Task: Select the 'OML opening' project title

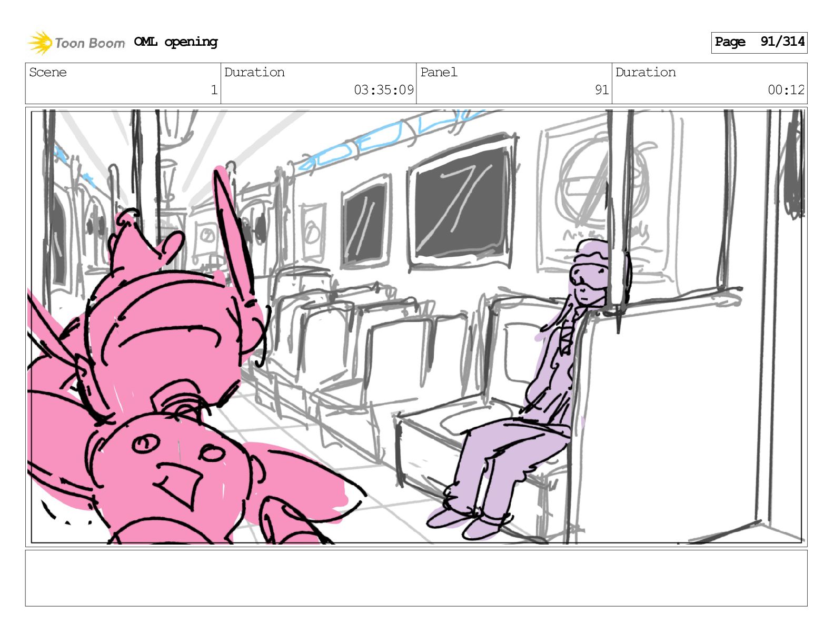Action: [176, 42]
